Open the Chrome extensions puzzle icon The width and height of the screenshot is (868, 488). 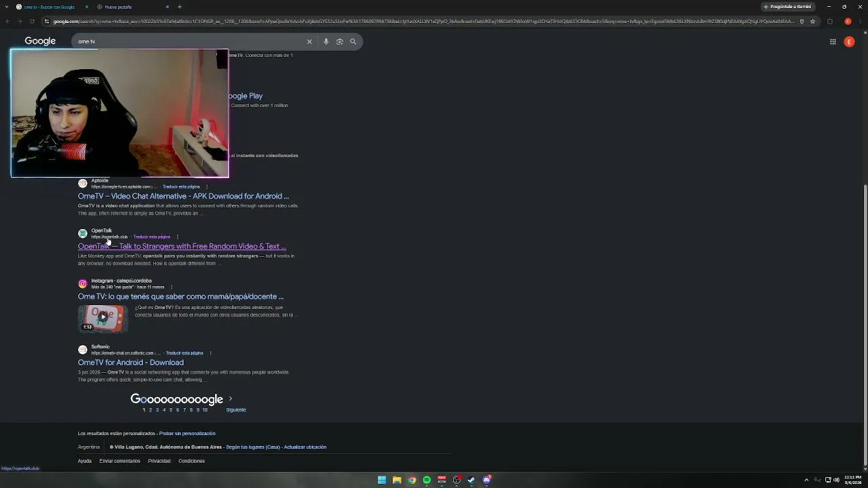point(830,21)
